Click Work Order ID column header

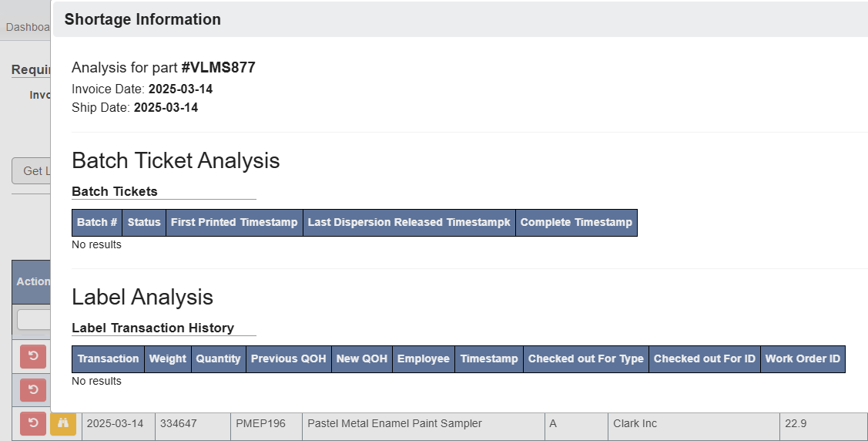pos(803,359)
